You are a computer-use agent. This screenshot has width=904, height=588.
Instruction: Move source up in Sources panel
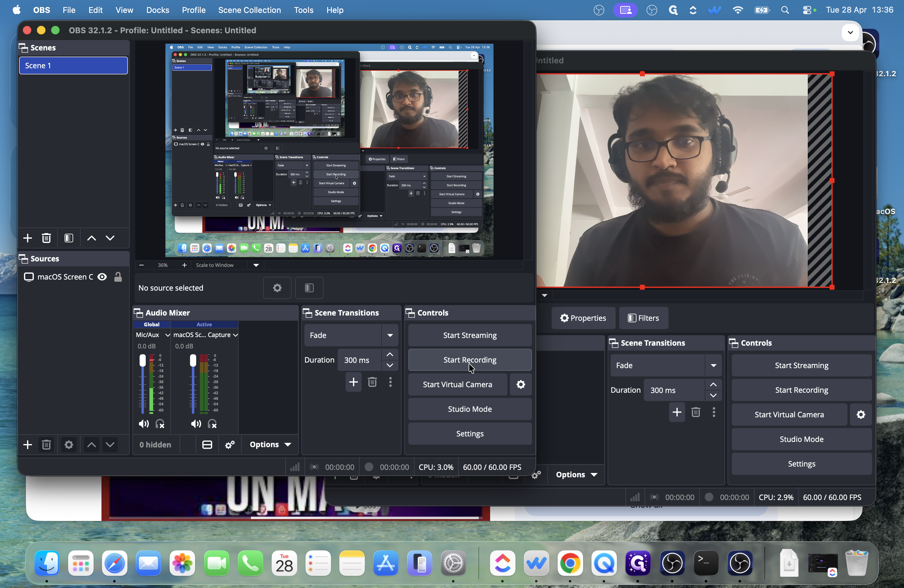click(x=92, y=444)
